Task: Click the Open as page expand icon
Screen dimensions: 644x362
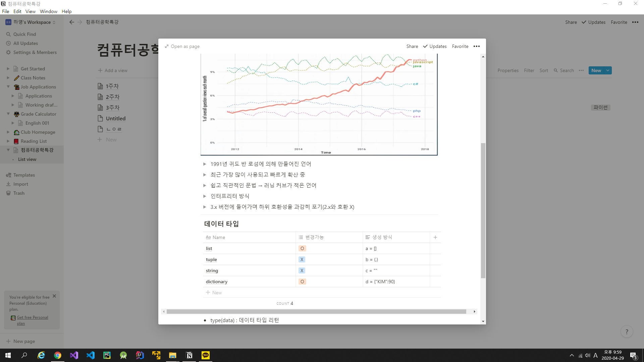Action: 167,46
